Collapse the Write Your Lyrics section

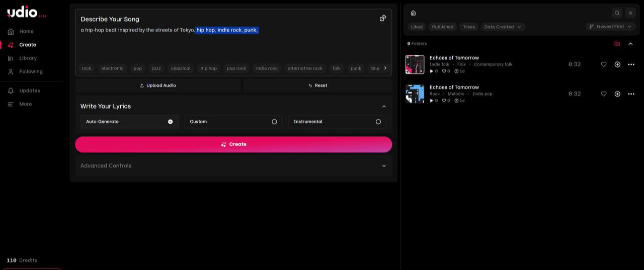pyautogui.click(x=384, y=106)
